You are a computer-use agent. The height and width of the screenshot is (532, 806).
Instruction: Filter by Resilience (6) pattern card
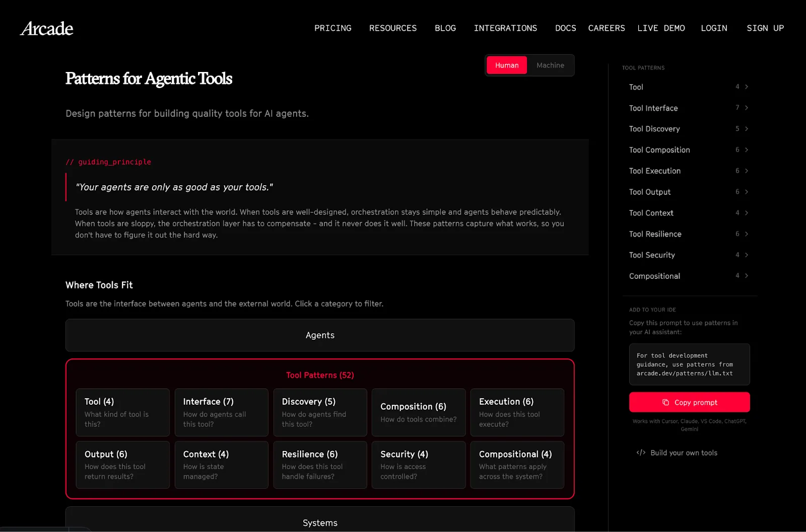[320, 465]
